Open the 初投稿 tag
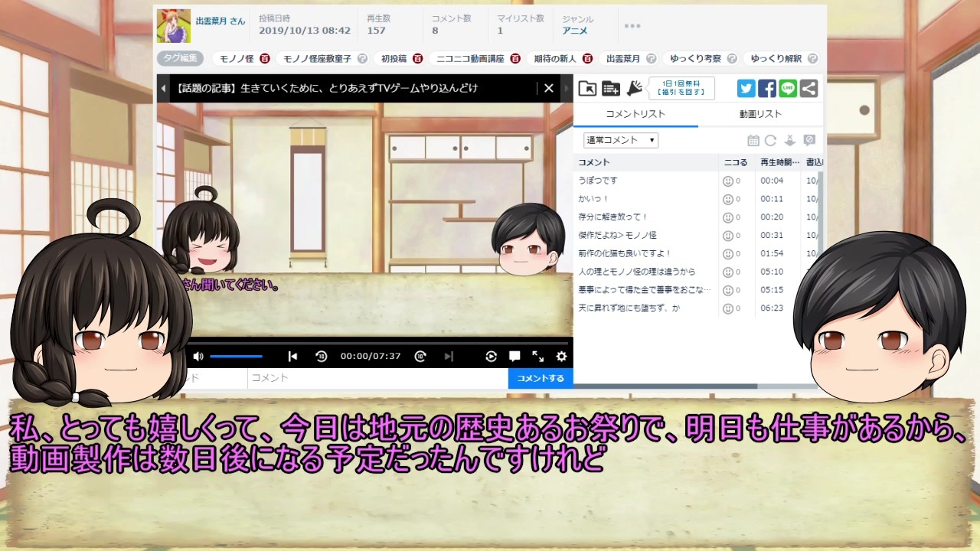Image resolution: width=980 pixels, height=551 pixels. pos(394,58)
